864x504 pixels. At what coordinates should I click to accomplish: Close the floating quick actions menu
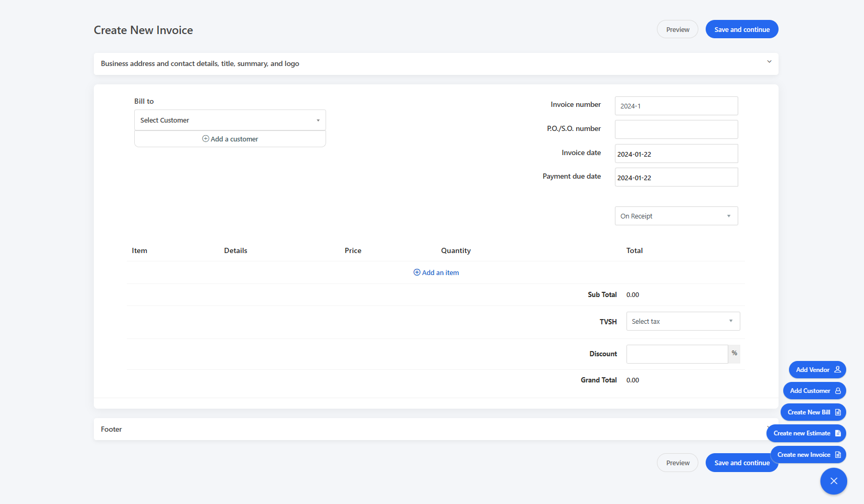834,481
